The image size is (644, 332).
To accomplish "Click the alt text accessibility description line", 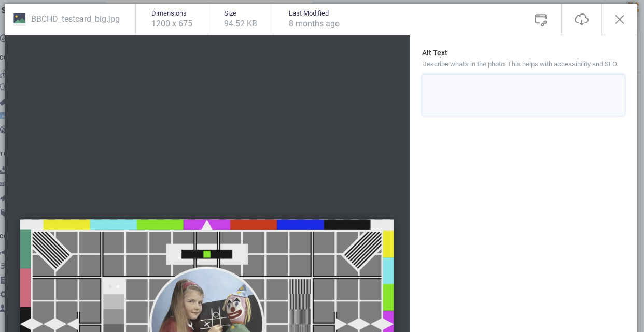I will [520, 64].
